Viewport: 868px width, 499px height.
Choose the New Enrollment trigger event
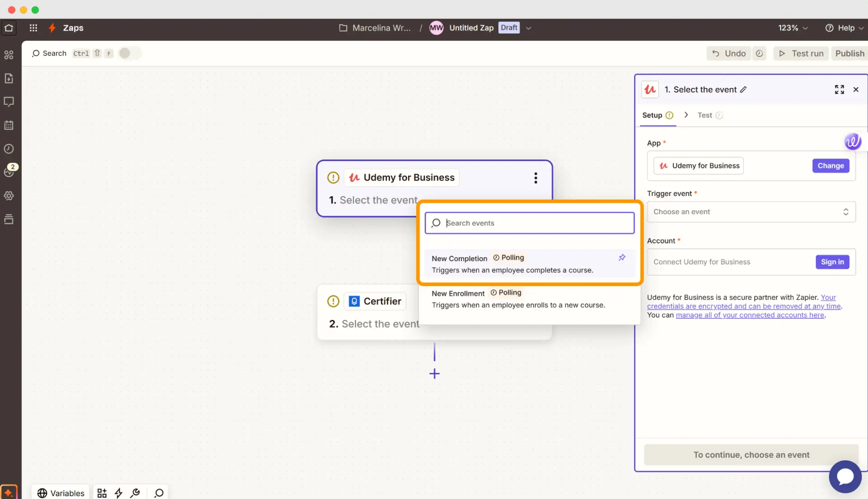(529, 299)
